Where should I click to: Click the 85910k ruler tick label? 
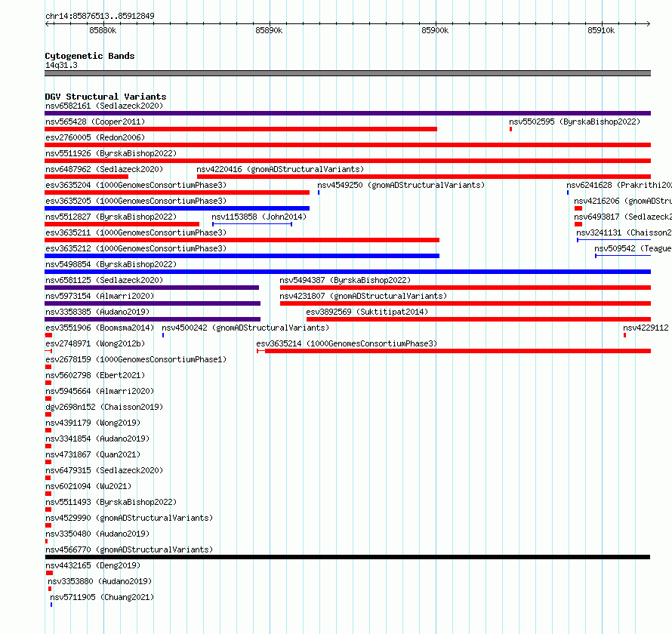tap(601, 30)
